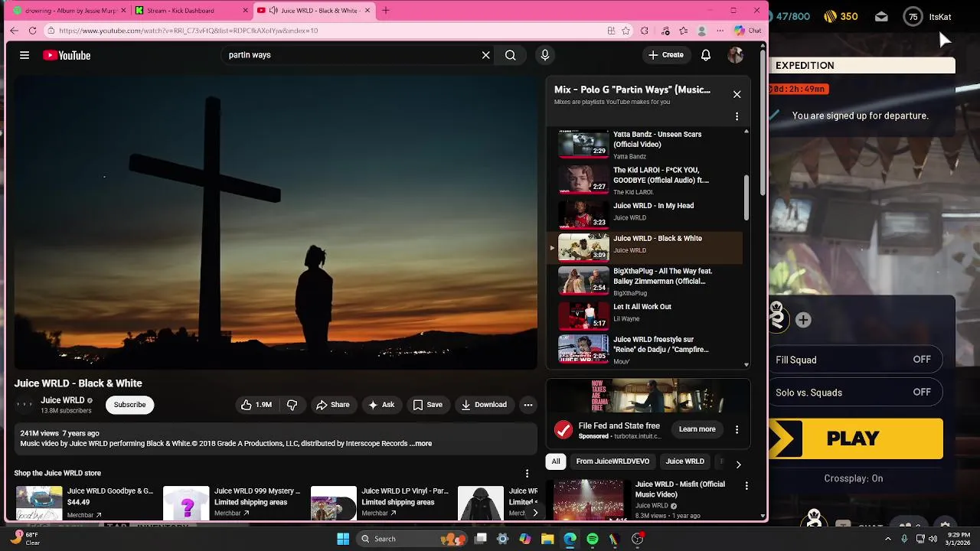Launch Spotify from the taskbar

[592, 539]
